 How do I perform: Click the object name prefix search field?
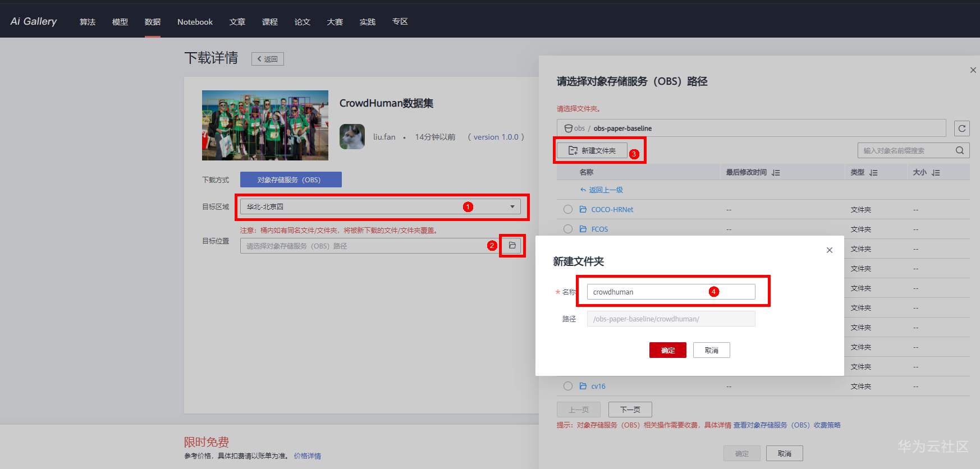click(x=905, y=150)
